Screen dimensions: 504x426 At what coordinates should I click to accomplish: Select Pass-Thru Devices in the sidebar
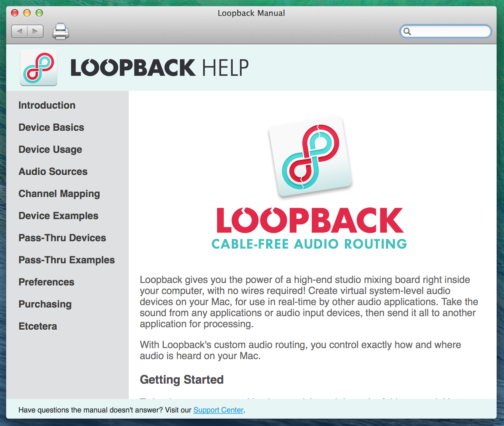click(62, 238)
